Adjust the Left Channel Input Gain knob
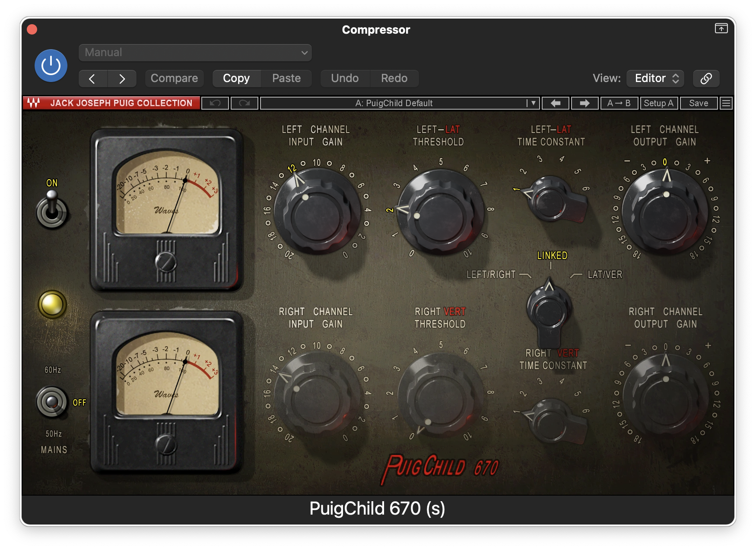This screenshot has height=550, width=756. pos(318,212)
